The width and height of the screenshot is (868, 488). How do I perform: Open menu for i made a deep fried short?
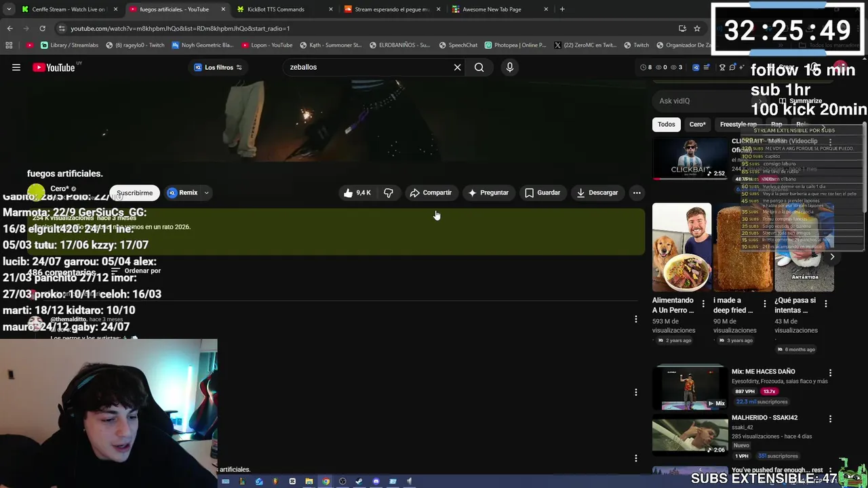(x=765, y=304)
